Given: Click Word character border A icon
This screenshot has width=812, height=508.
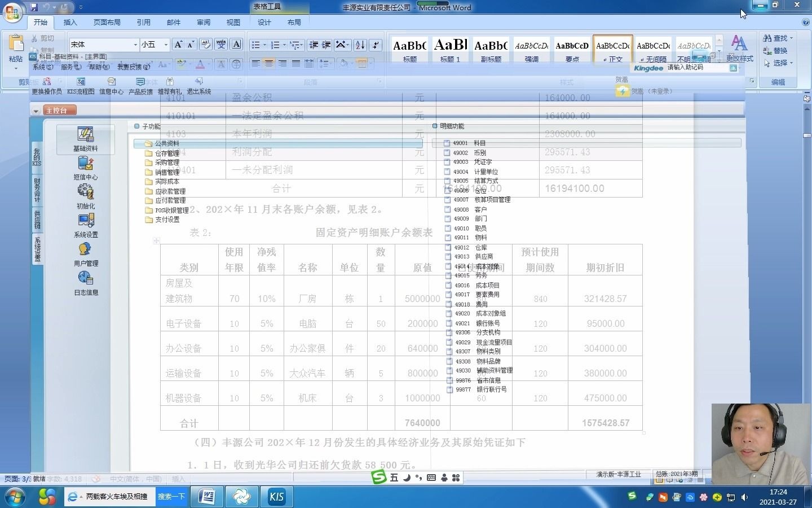Looking at the screenshot, I should [x=237, y=45].
